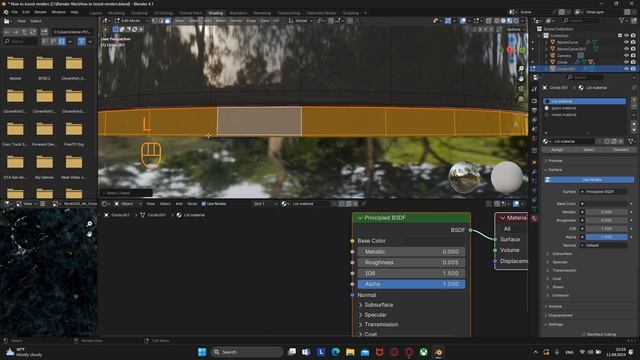The height and width of the screenshot is (360, 640).
Task: Toggle X-ray mode in viewport header
Action: pos(489,20)
